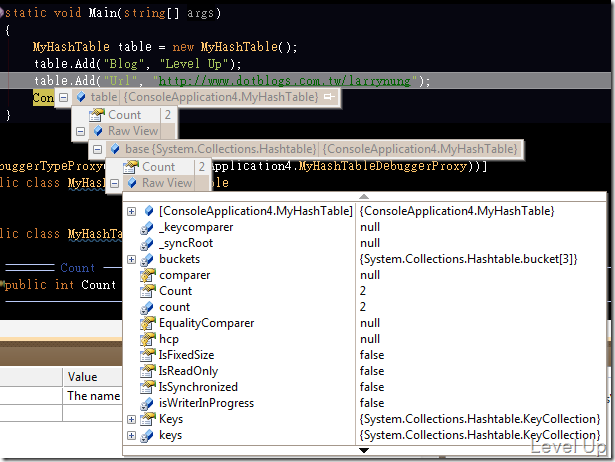This screenshot has height=462, width=615.
Task: Click Count value 2 in table datatip
Action: 168,115
